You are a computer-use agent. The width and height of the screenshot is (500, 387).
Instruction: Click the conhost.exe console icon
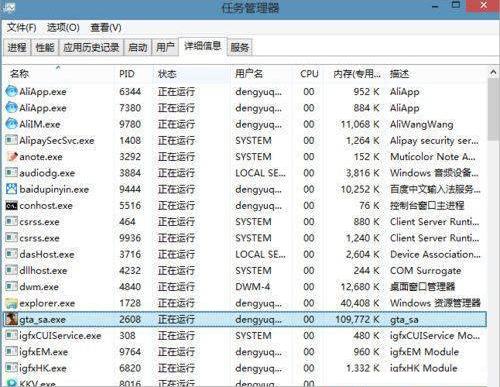[11, 206]
